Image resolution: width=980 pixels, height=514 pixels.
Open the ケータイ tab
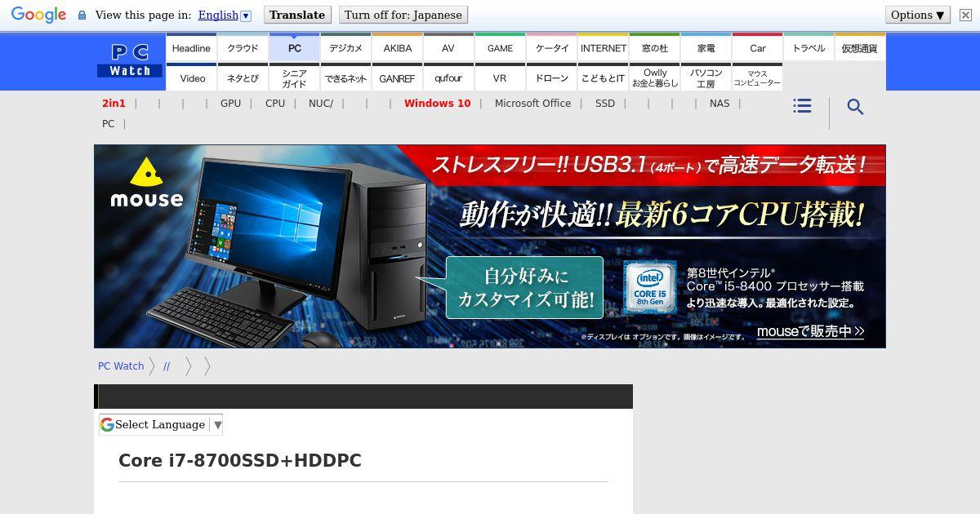[551, 48]
